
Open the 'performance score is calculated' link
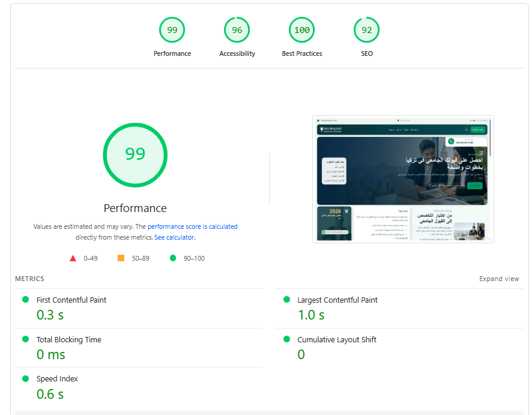pyautogui.click(x=192, y=226)
